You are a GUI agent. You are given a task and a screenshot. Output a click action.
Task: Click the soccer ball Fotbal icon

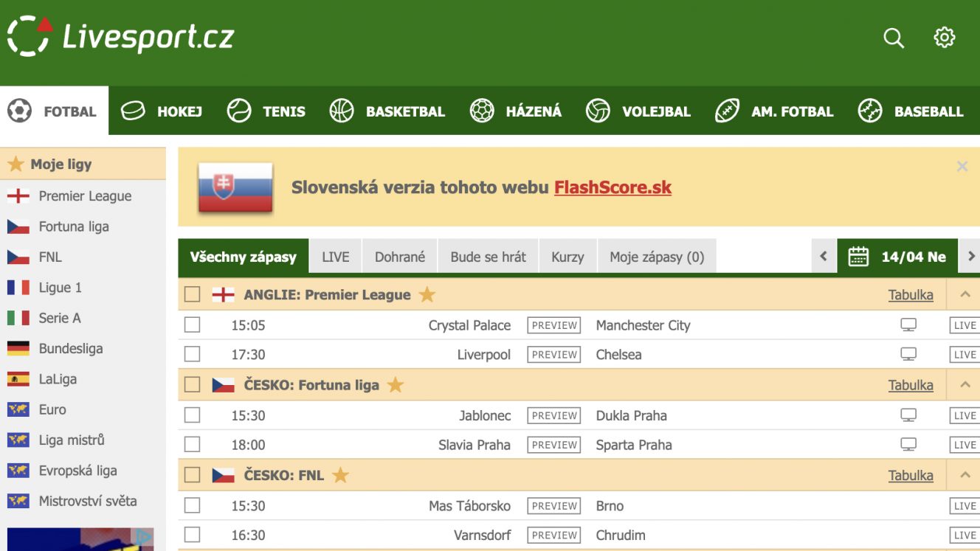(20, 111)
